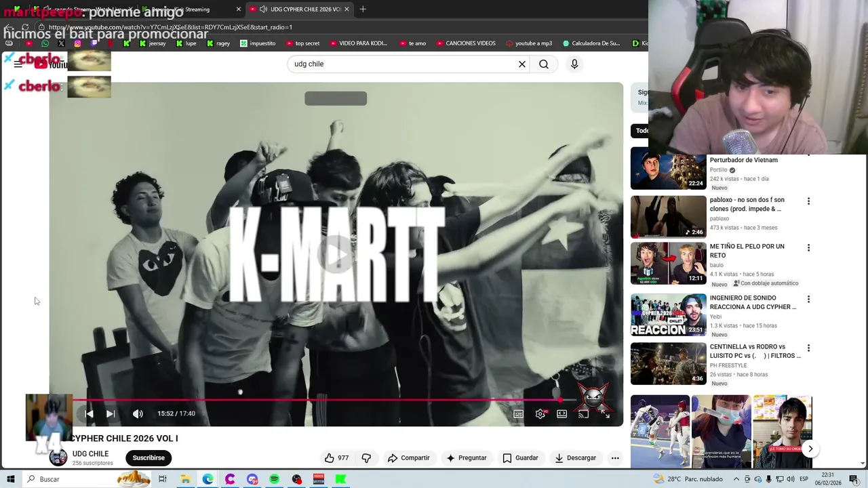Click the taskbar Buscar search box
Screen dimensions: 868x488
point(86,479)
